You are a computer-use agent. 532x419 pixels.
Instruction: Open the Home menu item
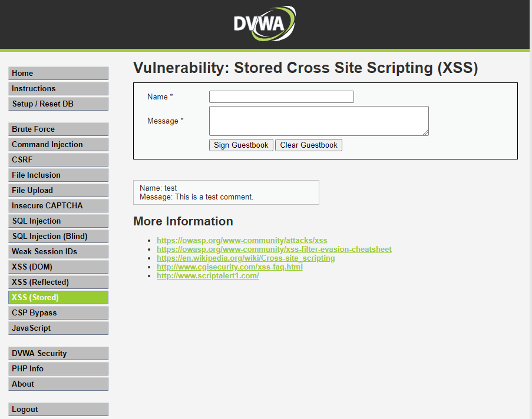pos(58,73)
